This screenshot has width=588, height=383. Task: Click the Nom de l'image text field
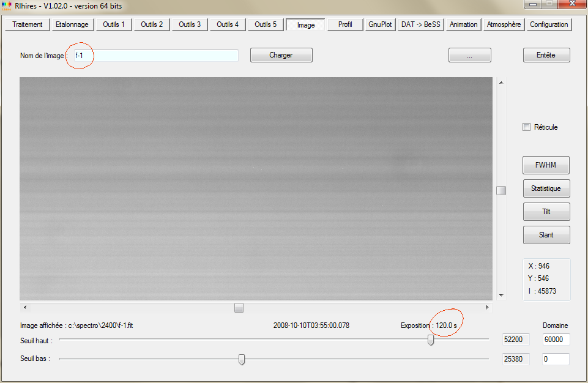coord(155,56)
